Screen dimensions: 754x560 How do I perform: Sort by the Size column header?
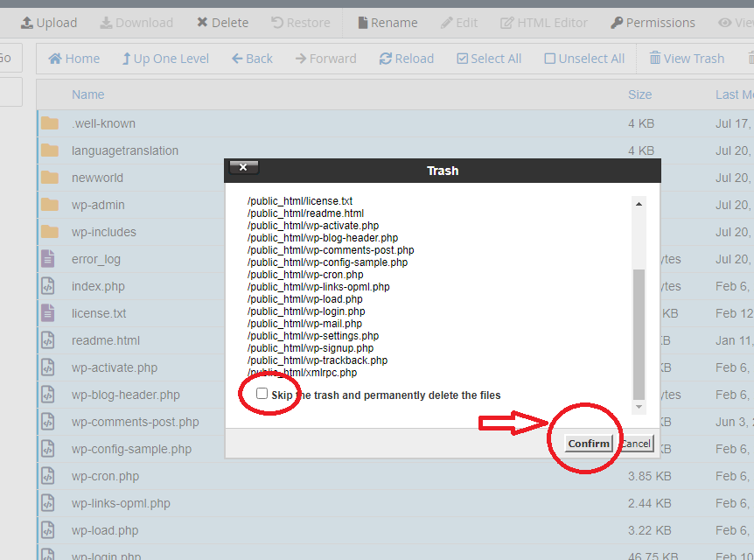[x=639, y=94]
